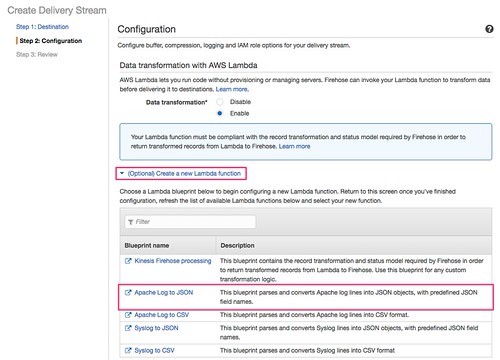Screen dimensions: 500x360
Task: Click the Blueprint name column header
Action: 147,245
